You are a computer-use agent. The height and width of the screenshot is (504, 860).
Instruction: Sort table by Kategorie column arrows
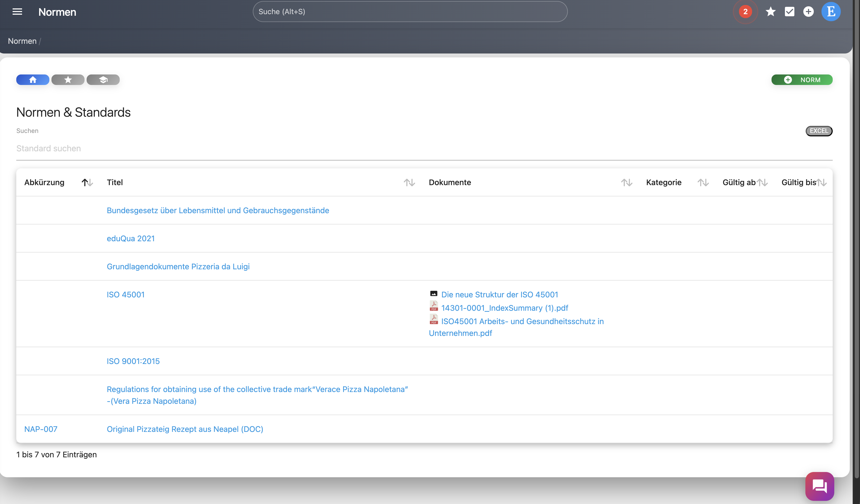pyautogui.click(x=703, y=183)
